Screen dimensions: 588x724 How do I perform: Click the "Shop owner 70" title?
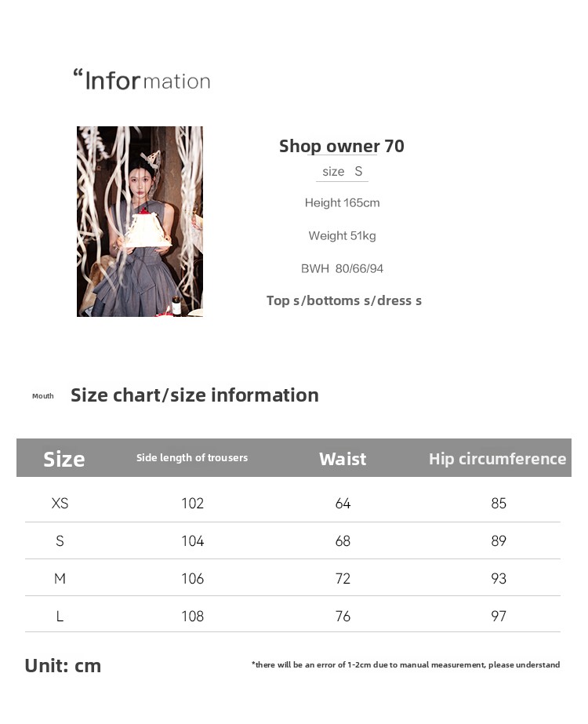[x=342, y=146]
